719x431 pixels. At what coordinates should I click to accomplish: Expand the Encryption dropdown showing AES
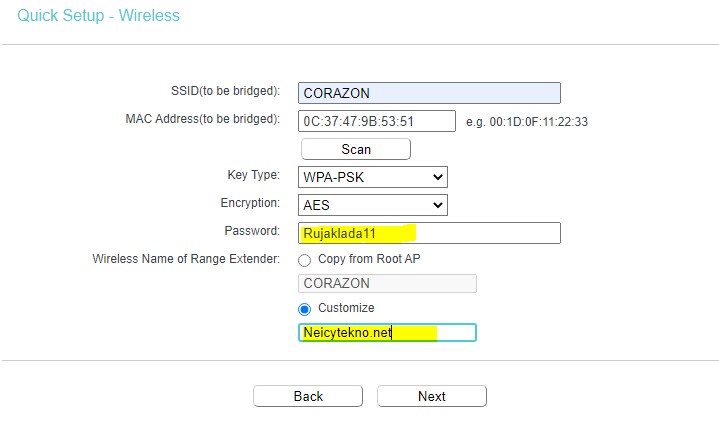(x=373, y=205)
